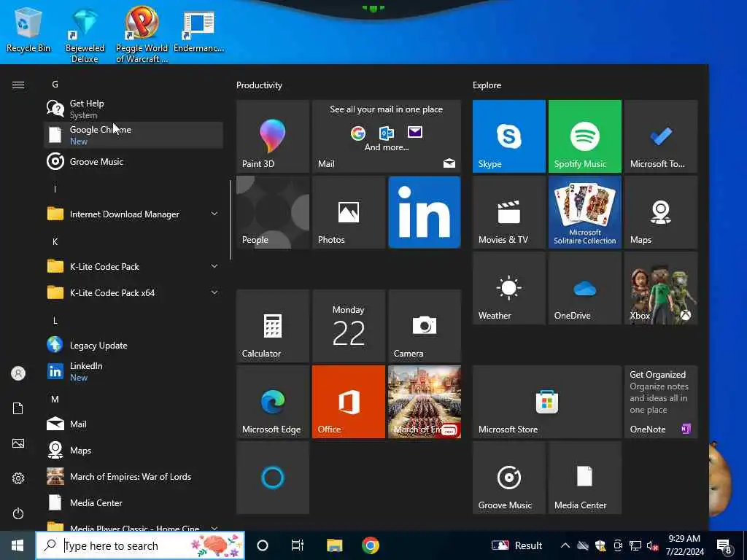Open Maps in the app list

point(133,450)
